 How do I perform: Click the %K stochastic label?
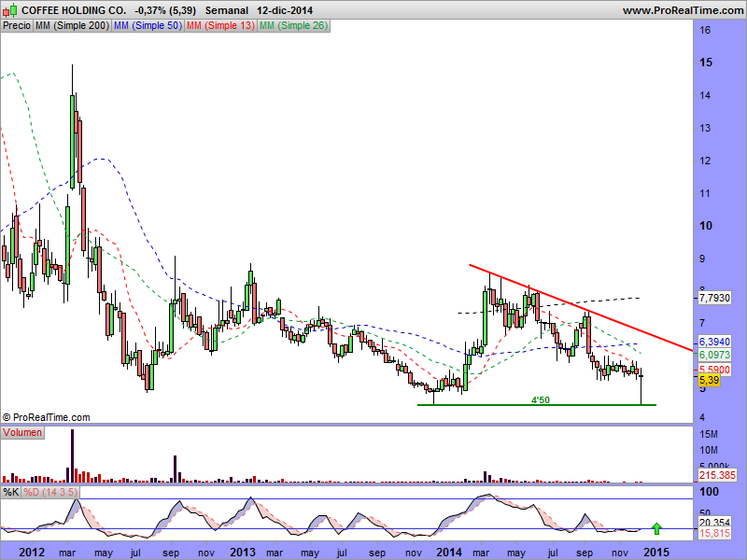[10, 492]
